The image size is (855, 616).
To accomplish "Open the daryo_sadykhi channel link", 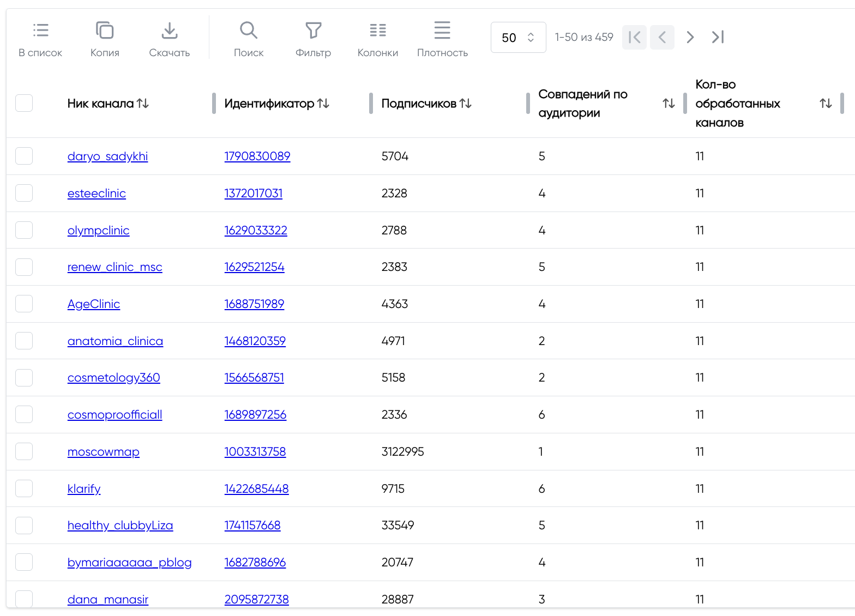I will click(107, 156).
